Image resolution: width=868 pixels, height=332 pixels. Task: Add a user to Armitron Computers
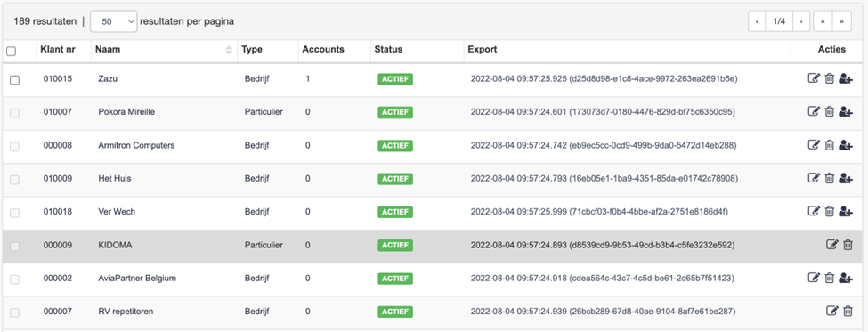coord(846,145)
